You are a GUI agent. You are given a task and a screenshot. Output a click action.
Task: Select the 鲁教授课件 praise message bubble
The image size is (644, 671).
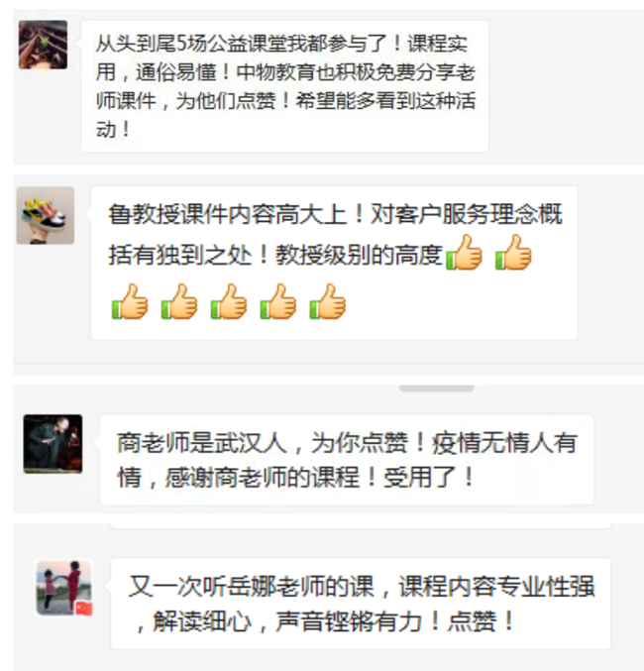point(334,263)
